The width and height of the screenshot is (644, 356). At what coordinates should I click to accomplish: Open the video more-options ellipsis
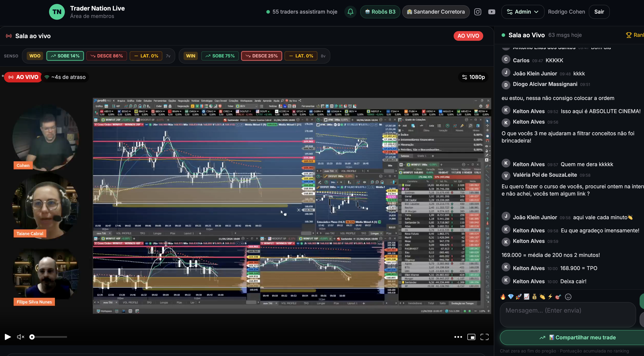pyautogui.click(x=458, y=337)
